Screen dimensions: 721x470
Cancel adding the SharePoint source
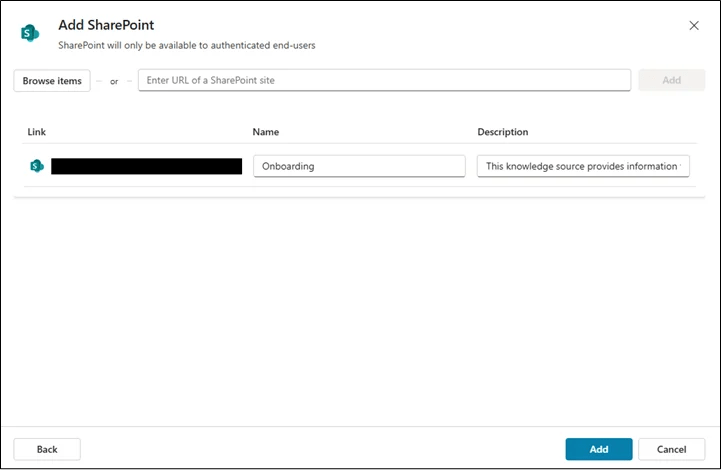point(671,449)
